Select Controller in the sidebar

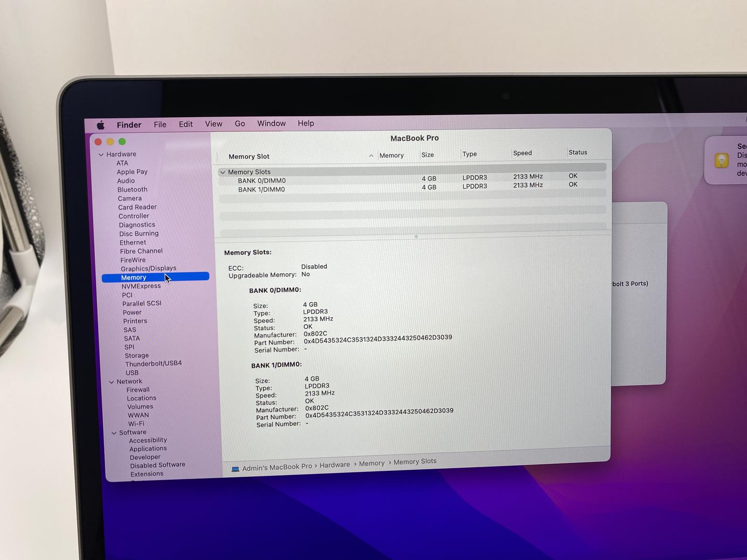(x=134, y=216)
